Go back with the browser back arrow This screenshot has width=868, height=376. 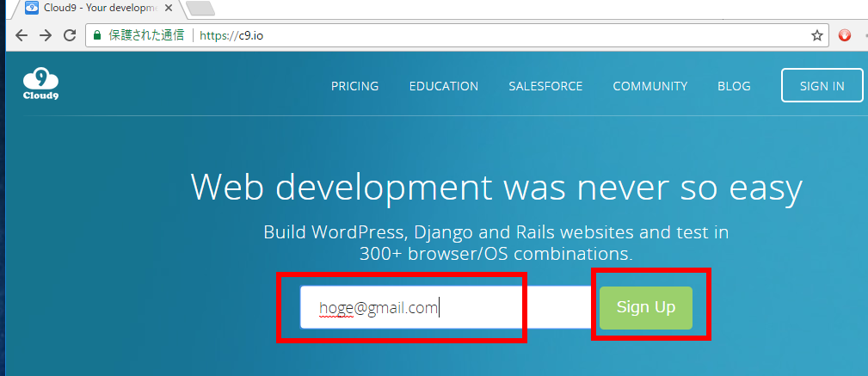point(21,35)
